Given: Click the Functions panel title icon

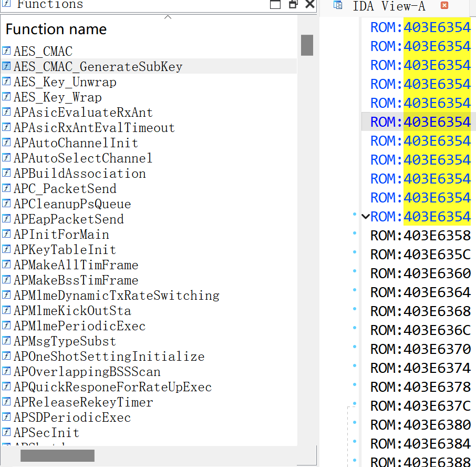Looking at the screenshot, I should point(6,4).
